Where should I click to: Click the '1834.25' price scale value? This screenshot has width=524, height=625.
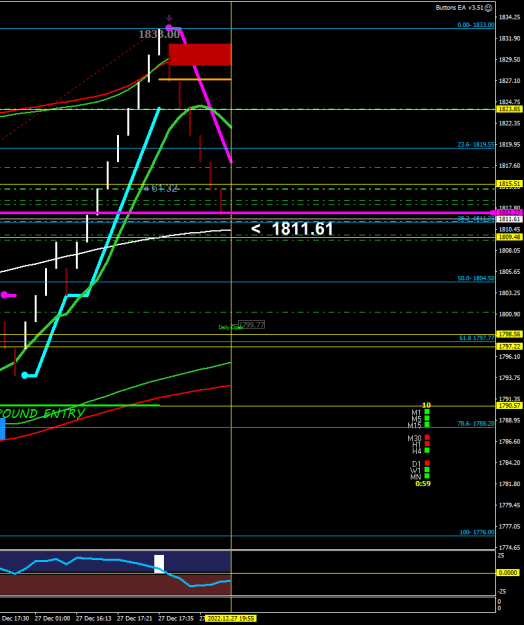(x=509, y=17)
